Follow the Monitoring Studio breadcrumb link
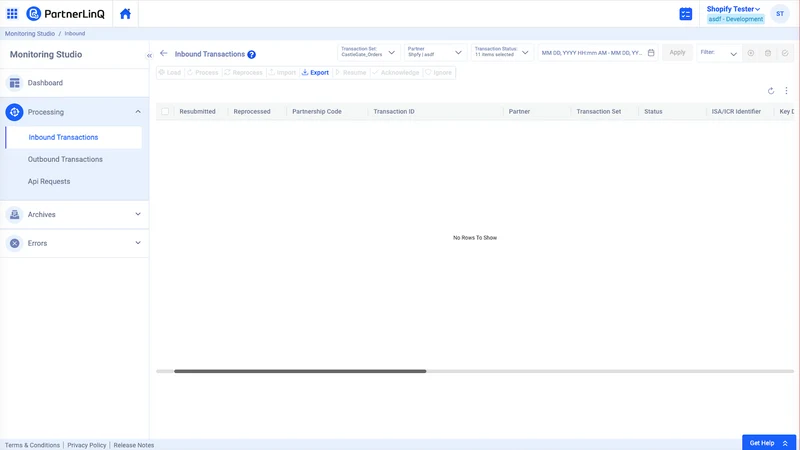Screen dimensions: 800x450 point(30,34)
